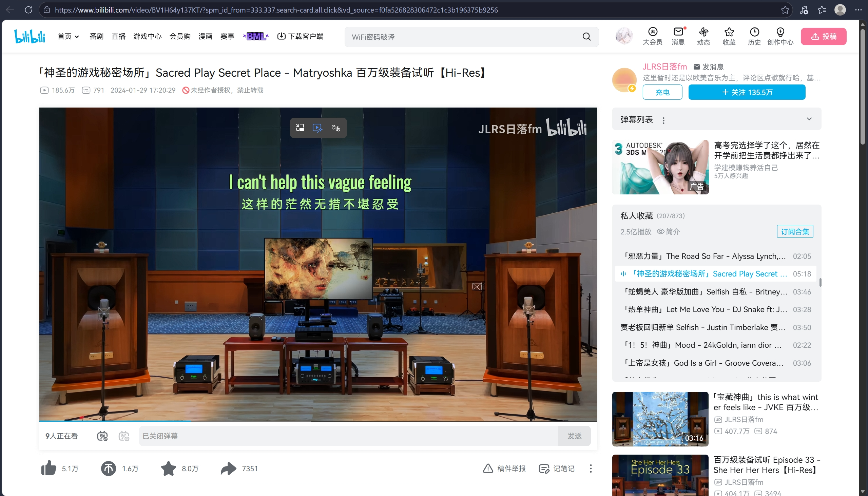Image resolution: width=868 pixels, height=496 pixels.
Task: Favorite the video with the star icon
Action: point(168,468)
